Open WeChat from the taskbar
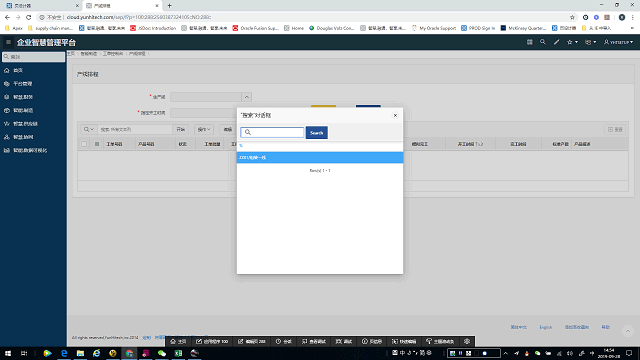Image resolution: width=640 pixels, height=360 pixels. pyautogui.click(x=162, y=353)
